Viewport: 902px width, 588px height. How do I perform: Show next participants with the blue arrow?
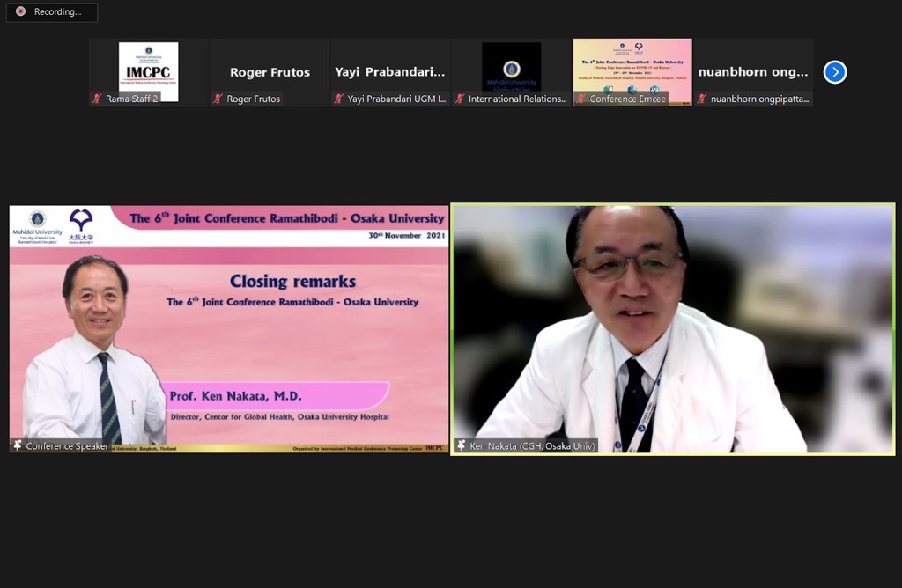point(834,72)
